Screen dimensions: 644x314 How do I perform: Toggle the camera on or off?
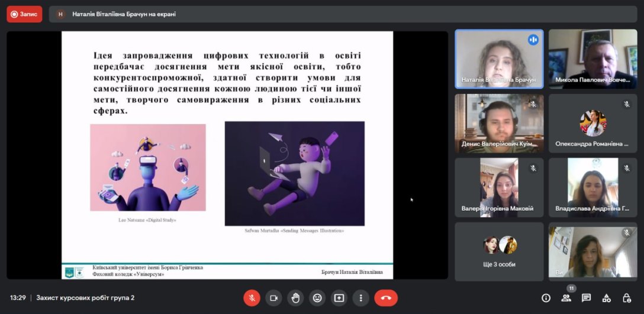pyautogui.click(x=273, y=298)
